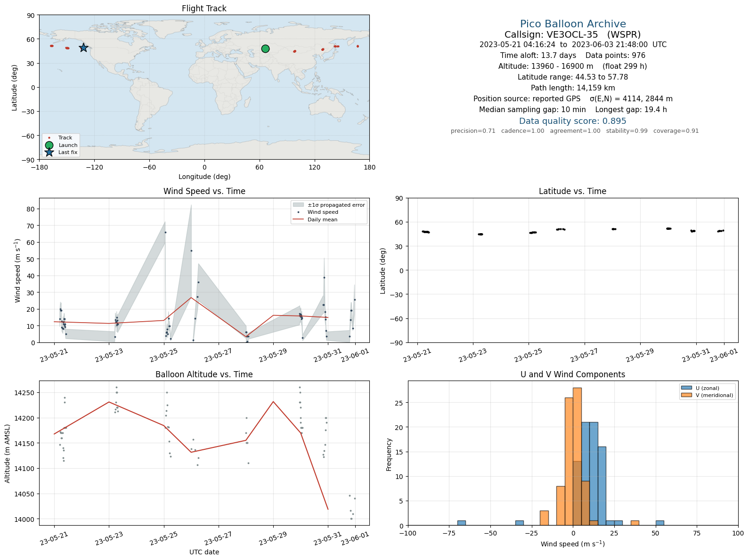Click the "V (meridional)" legend label
Screen dimensions: 749x560
[x=715, y=395]
